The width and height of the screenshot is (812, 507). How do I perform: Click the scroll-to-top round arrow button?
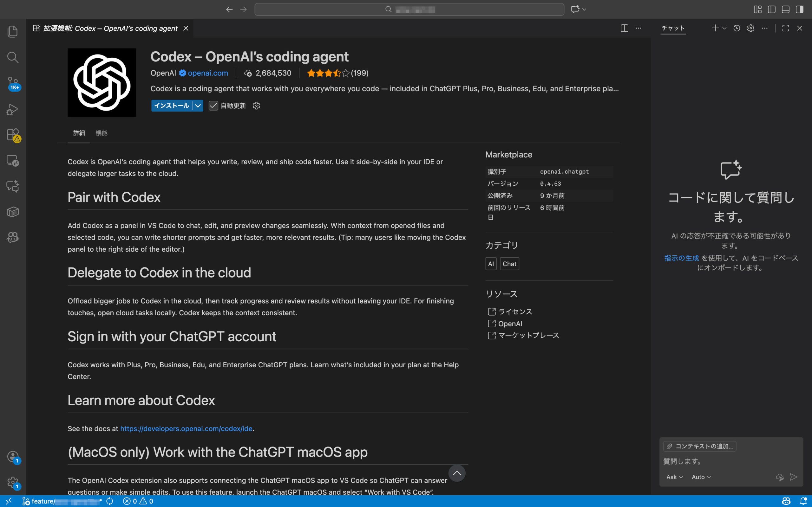coord(457,473)
